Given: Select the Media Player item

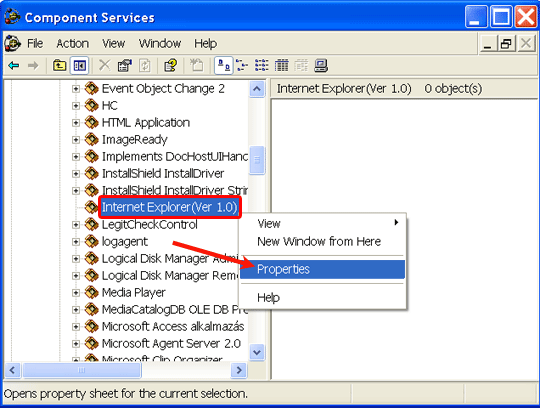Looking at the screenshot, I should pyautogui.click(x=134, y=293).
